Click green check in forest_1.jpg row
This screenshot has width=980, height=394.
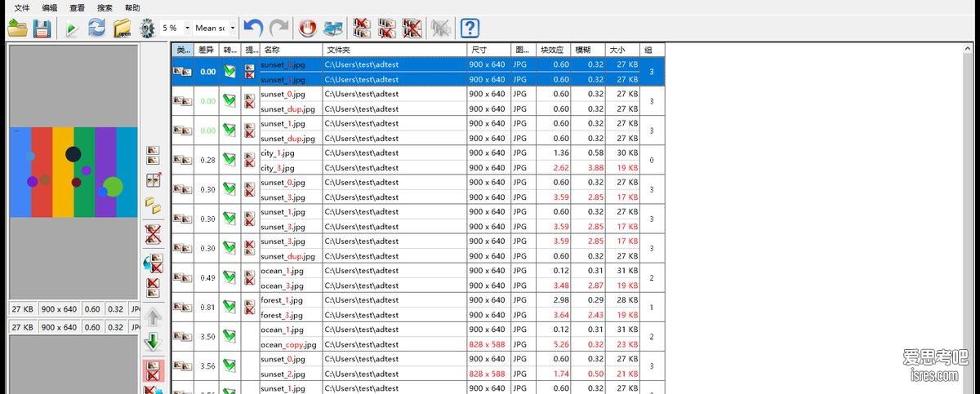(x=229, y=307)
